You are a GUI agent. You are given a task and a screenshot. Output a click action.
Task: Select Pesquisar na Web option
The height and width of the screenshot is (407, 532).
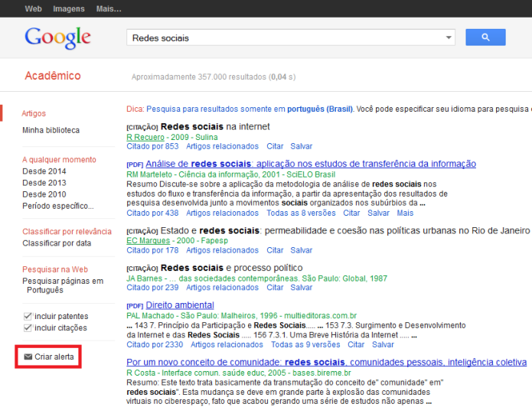click(55, 269)
